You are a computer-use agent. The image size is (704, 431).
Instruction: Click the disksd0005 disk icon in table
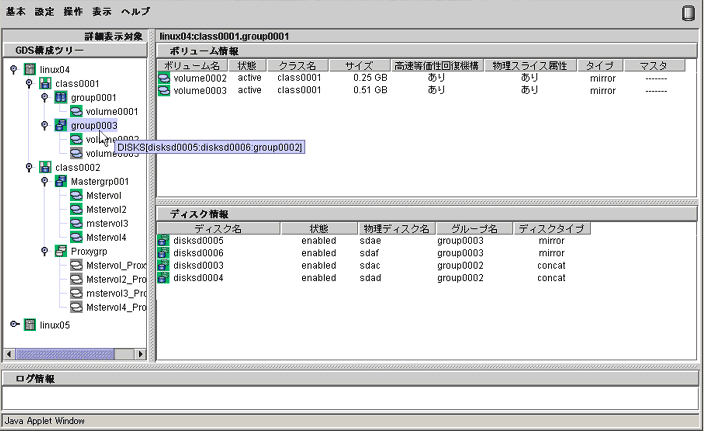click(x=164, y=240)
